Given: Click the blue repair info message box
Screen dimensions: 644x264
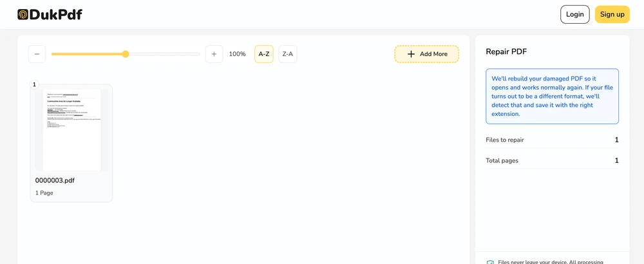Looking at the screenshot, I should pos(552,96).
